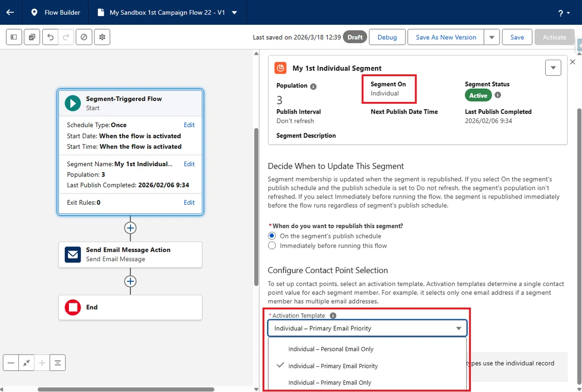Select the Send Email Message Action node
The width and height of the screenshot is (582, 392).
click(130, 254)
